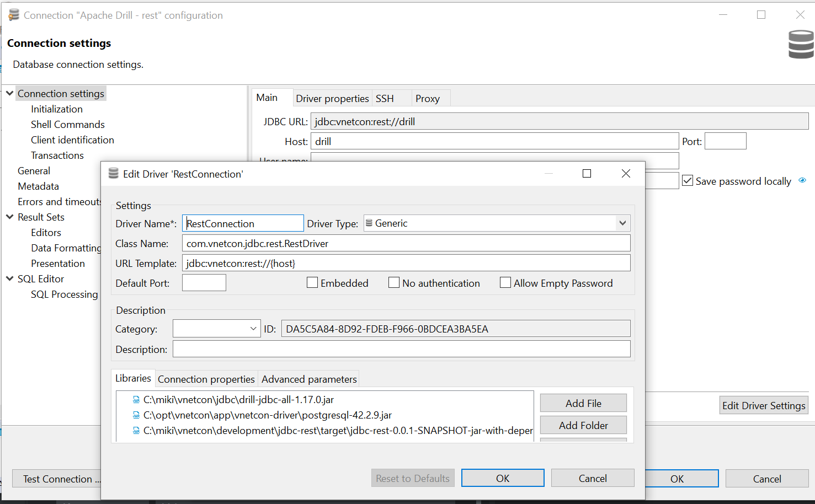Click the jar icon for drill-jdbc-all-1.17.0.jar
815x504 pixels.
[x=136, y=400]
